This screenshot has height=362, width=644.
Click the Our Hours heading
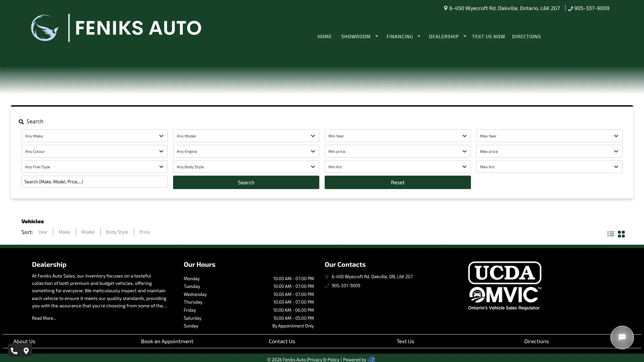point(200,264)
